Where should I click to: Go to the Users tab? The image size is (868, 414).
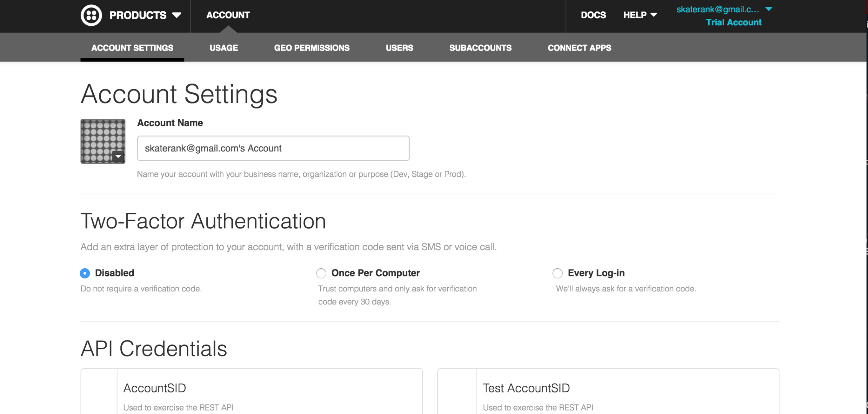[399, 48]
